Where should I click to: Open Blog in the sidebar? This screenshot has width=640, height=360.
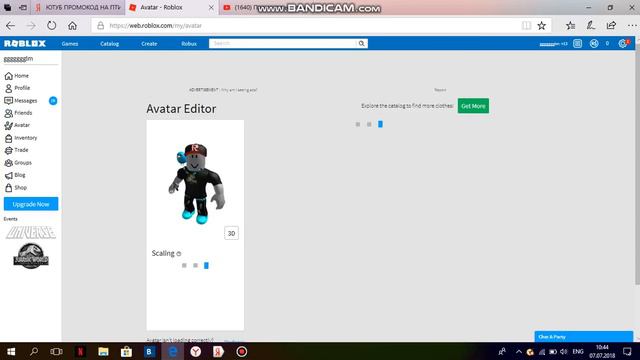15,175
